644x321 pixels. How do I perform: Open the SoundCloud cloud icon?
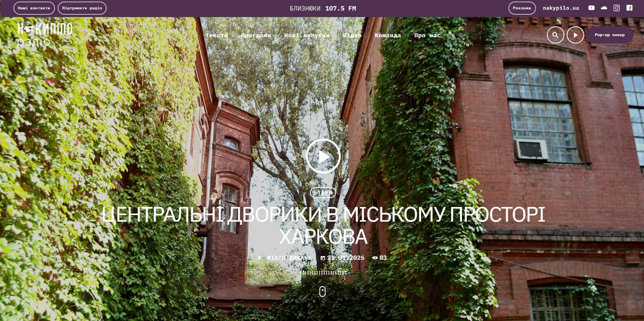[x=604, y=8]
